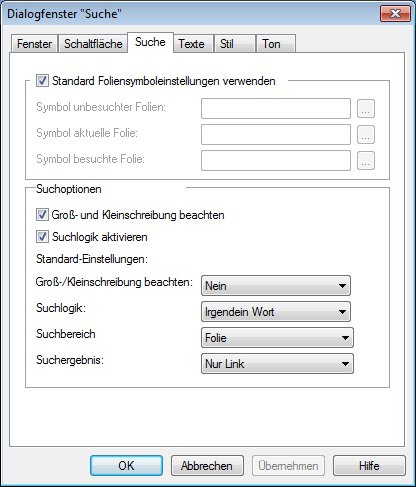This screenshot has height=487, width=416.
Task: Uncheck Standard Foliensymboleinstellungen verwenden
Action: tap(42, 81)
